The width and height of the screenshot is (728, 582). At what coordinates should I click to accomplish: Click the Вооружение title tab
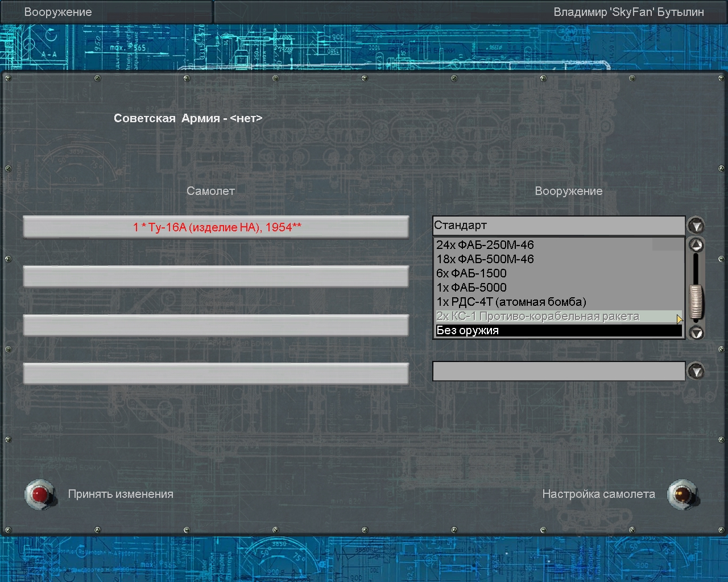[107, 12]
